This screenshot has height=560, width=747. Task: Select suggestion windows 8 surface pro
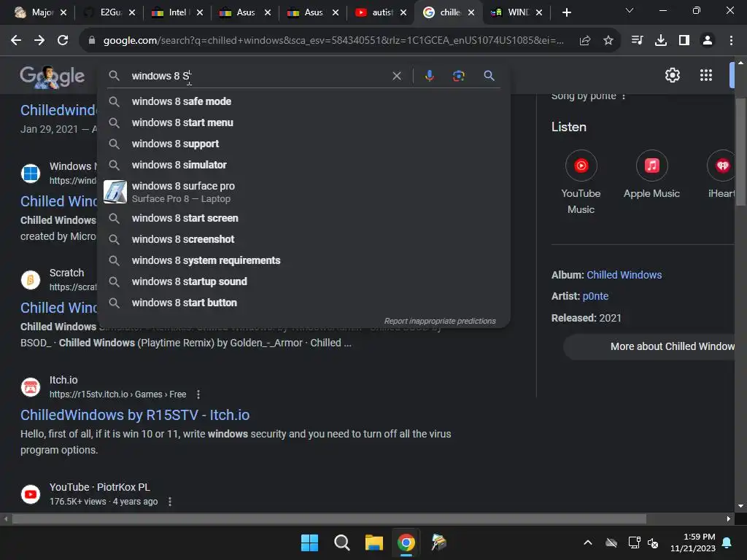coord(303,192)
